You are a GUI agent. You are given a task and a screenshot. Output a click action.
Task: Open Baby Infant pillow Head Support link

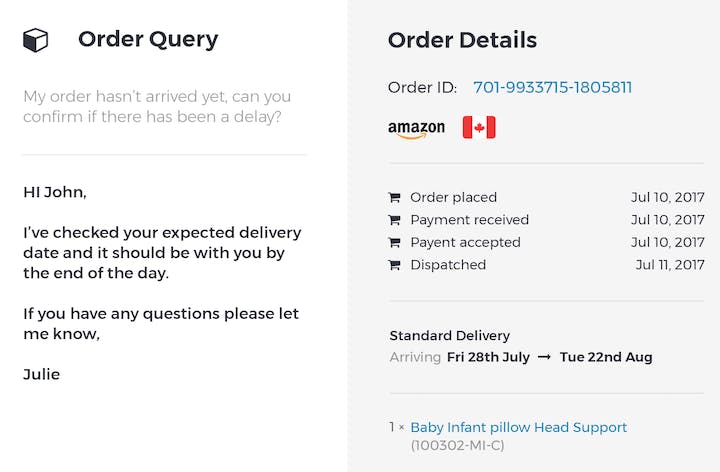point(518,427)
